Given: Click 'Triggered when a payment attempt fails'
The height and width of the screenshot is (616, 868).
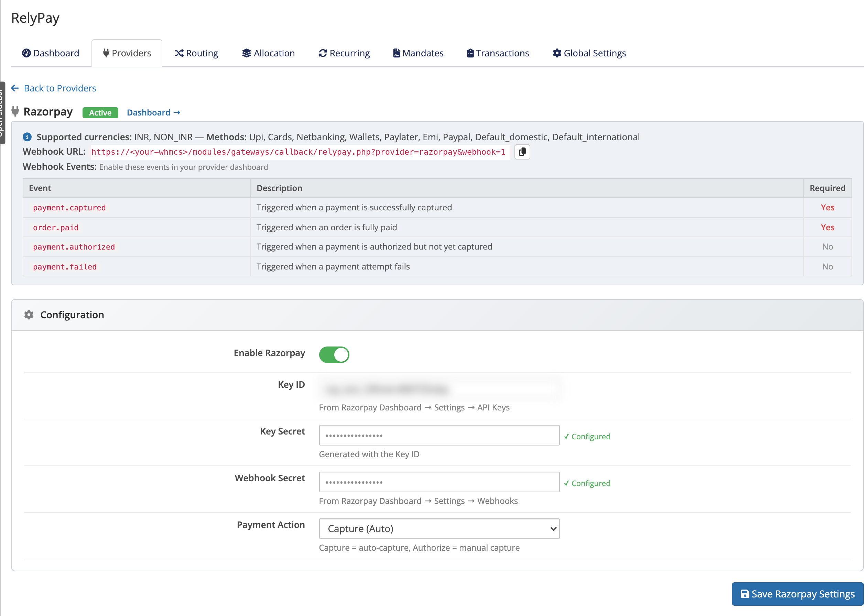Looking at the screenshot, I should click(333, 267).
